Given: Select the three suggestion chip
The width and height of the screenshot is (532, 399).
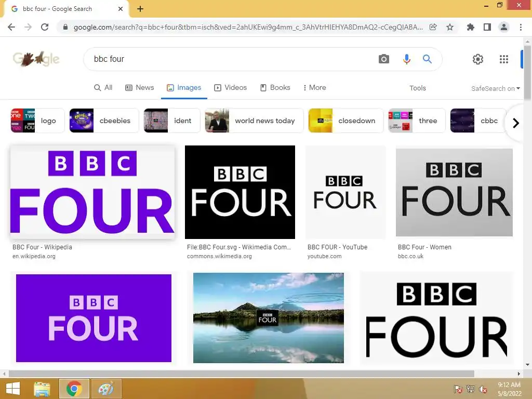Looking at the screenshot, I should 417,121.
